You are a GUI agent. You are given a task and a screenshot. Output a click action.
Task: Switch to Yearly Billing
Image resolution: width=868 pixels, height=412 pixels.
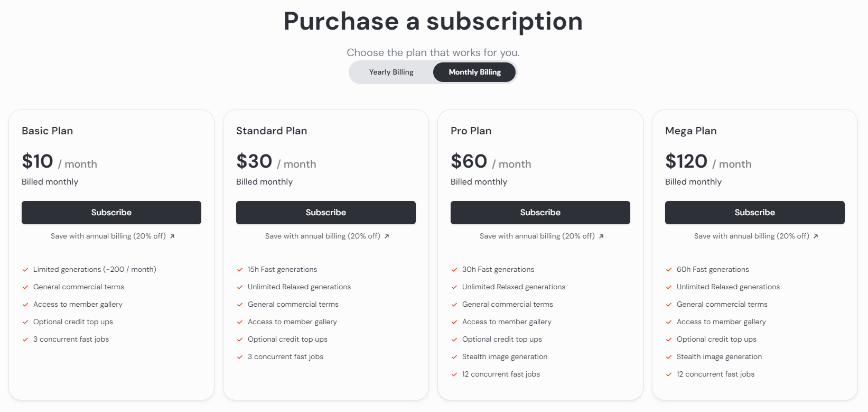391,72
